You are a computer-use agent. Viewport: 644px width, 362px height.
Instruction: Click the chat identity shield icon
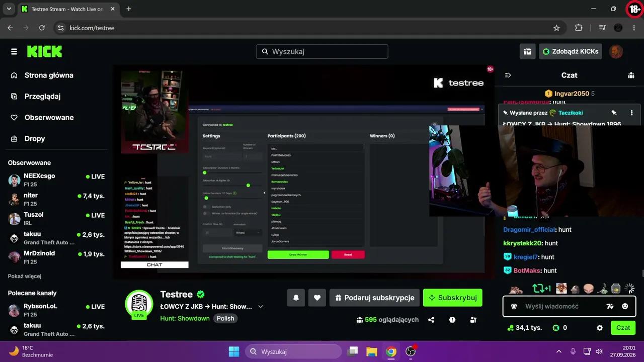point(514,306)
